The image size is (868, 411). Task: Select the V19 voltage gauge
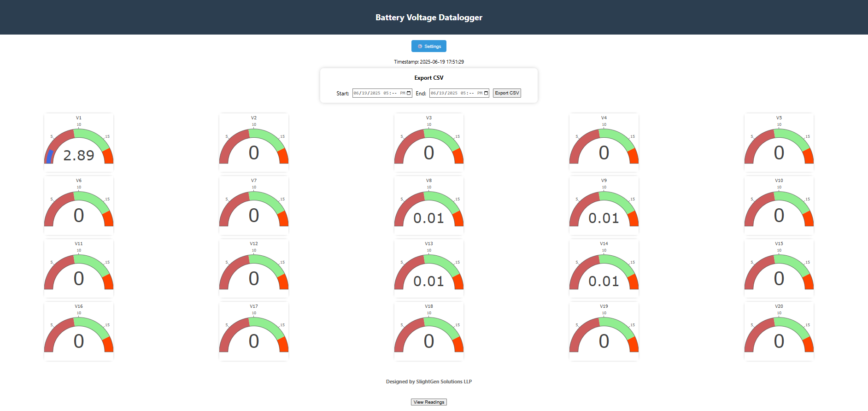pos(604,331)
